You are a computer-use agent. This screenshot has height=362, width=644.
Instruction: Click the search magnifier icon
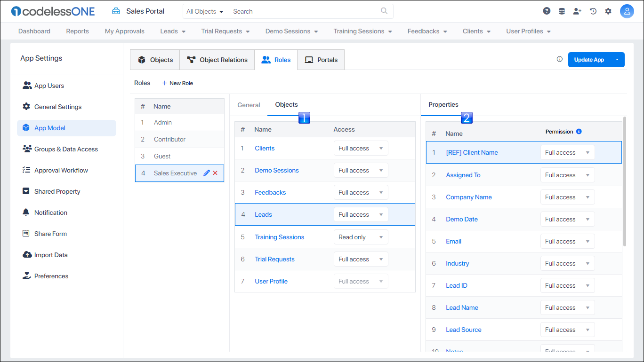coord(384,11)
